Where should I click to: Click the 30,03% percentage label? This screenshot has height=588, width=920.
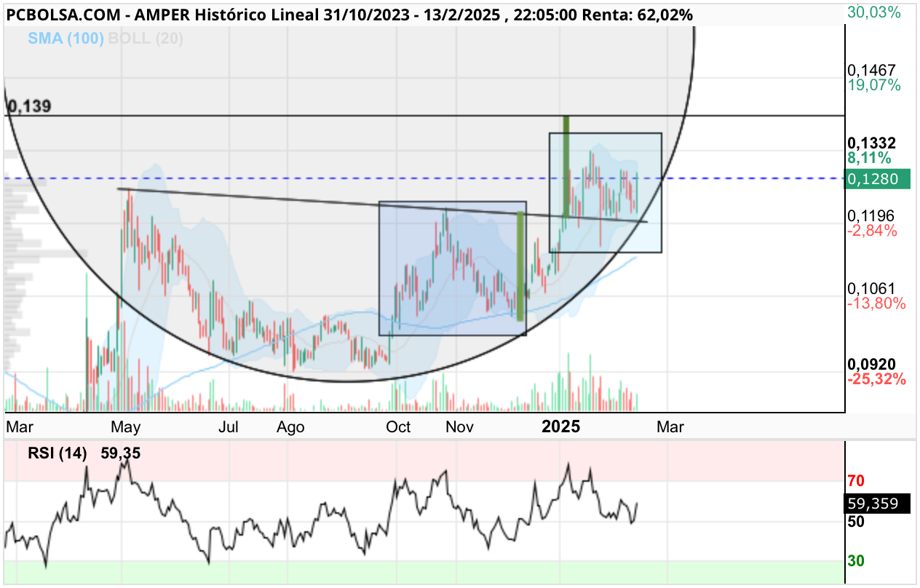tap(874, 12)
